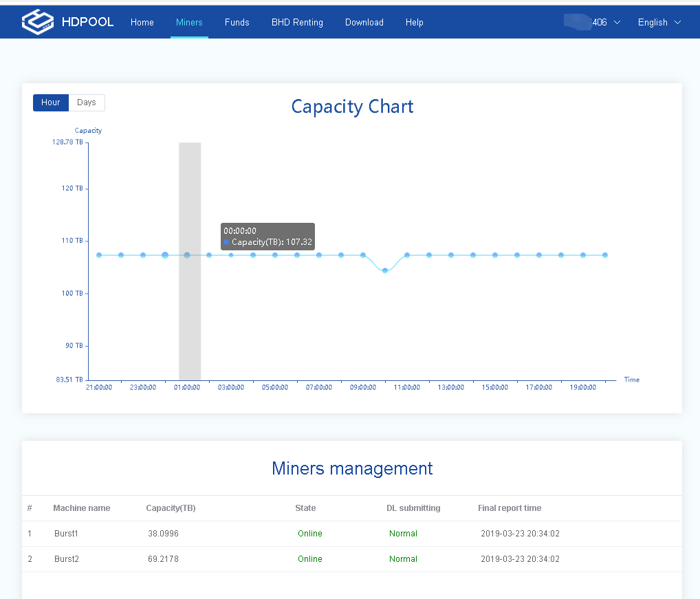The image size is (700, 599).
Task: Switch chart to Hour view
Action: (x=50, y=102)
